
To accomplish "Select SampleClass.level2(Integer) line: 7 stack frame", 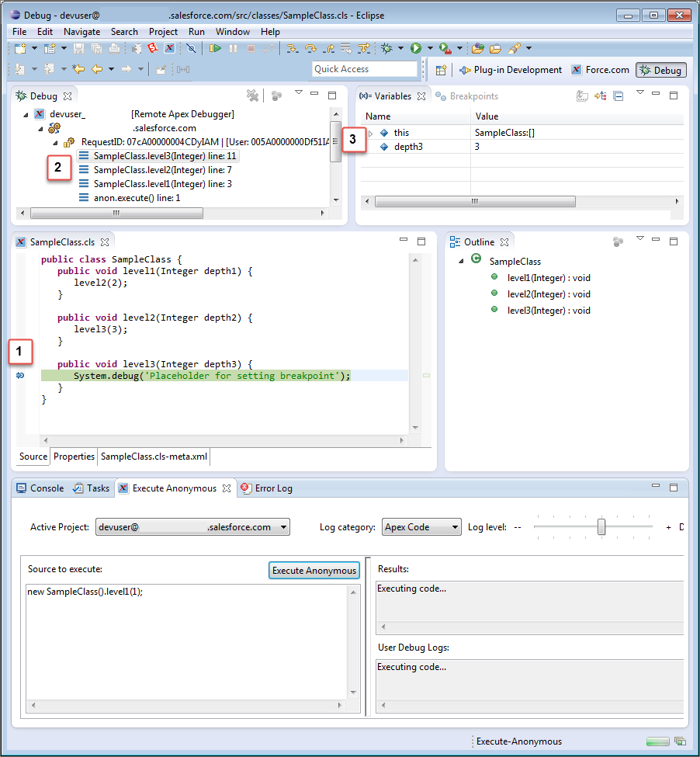I will tap(156, 170).
